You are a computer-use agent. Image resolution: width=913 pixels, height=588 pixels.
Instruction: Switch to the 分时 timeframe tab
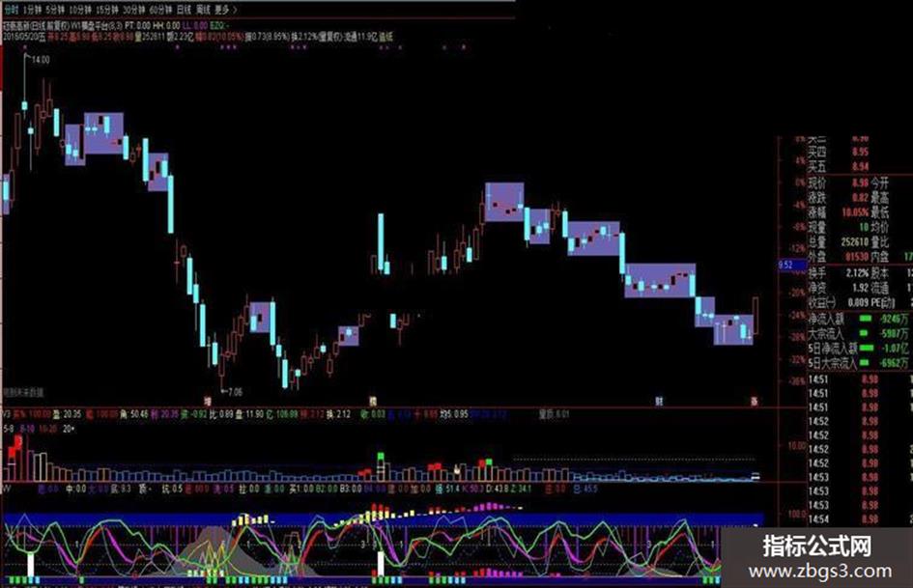tap(11, 10)
